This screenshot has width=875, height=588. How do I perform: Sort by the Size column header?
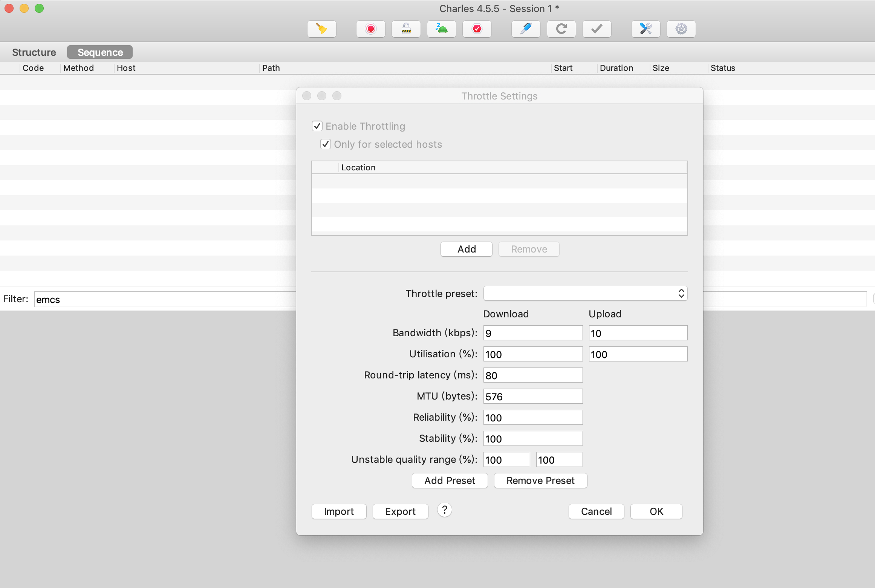679,68
